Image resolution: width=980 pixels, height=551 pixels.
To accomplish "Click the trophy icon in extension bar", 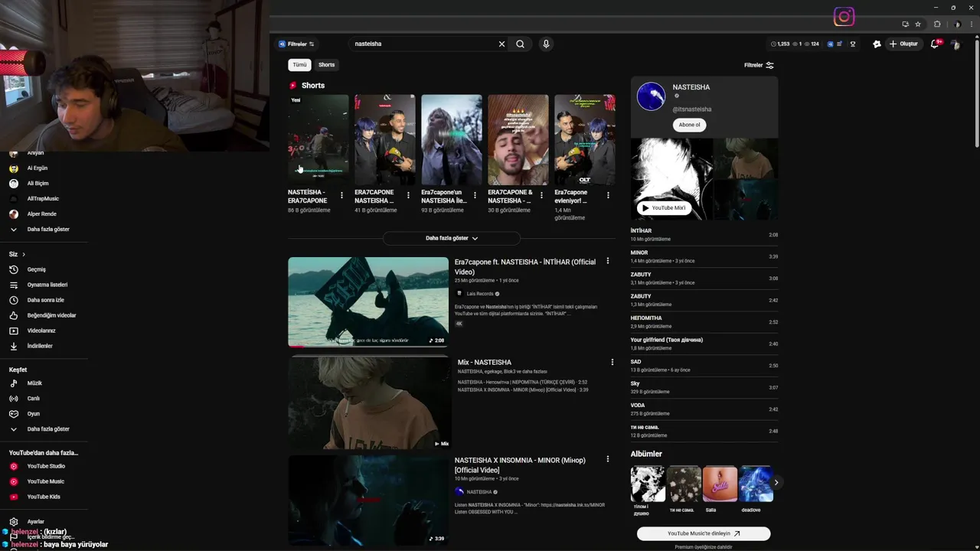I will 853,44.
